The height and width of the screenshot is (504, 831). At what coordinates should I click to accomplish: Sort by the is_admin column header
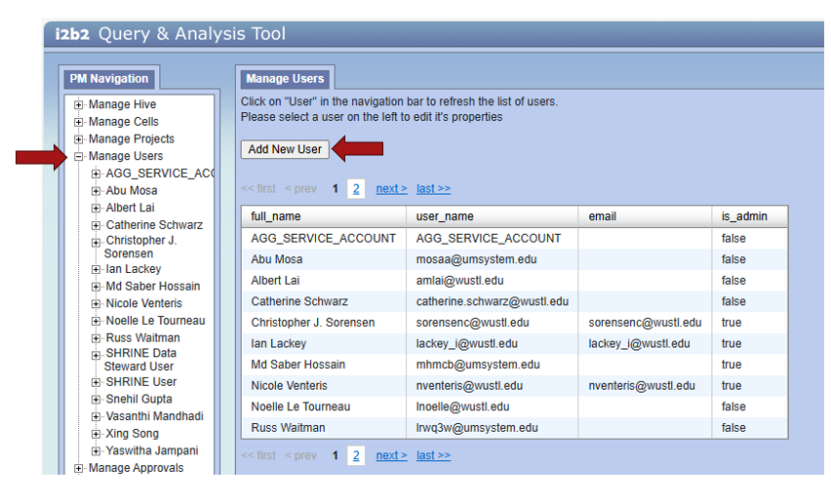pyautogui.click(x=750, y=216)
